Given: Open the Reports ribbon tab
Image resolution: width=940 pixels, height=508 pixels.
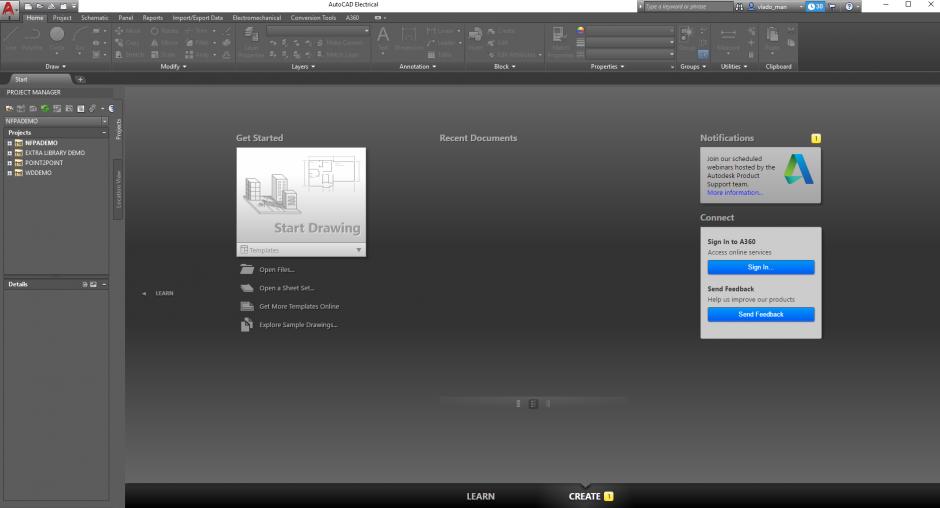Looking at the screenshot, I should 153,18.
